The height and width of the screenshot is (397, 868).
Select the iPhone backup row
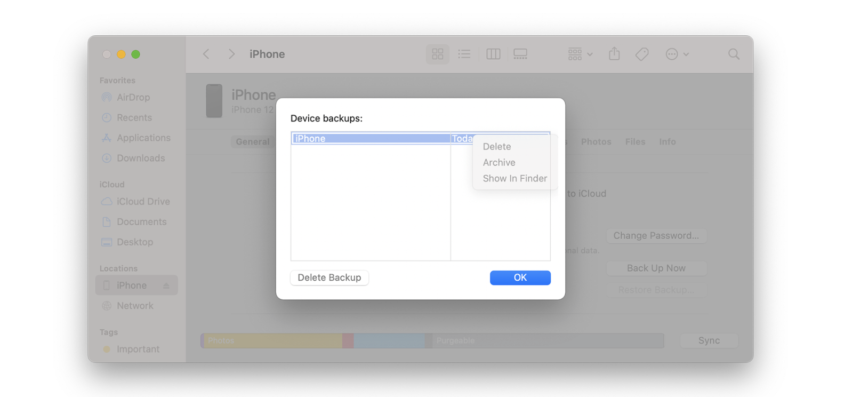click(x=421, y=138)
